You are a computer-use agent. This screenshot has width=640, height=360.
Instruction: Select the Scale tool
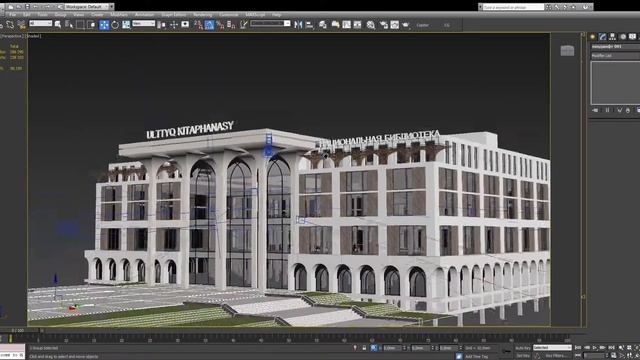click(126, 25)
